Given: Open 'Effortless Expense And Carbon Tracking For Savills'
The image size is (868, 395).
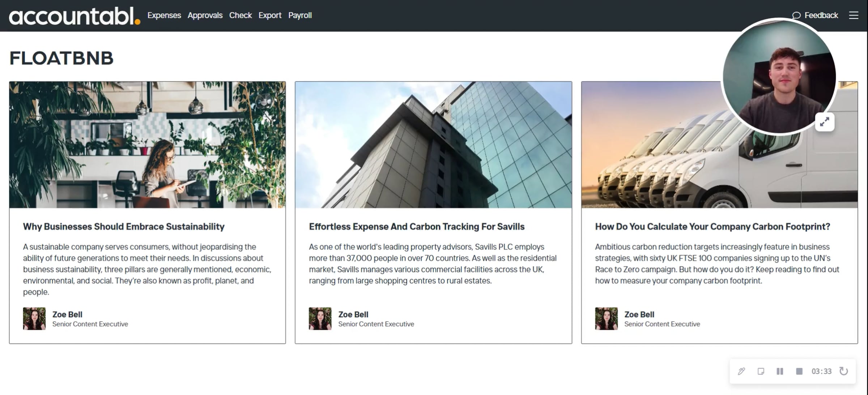Looking at the screenshot, I should [x=416, y=227].
